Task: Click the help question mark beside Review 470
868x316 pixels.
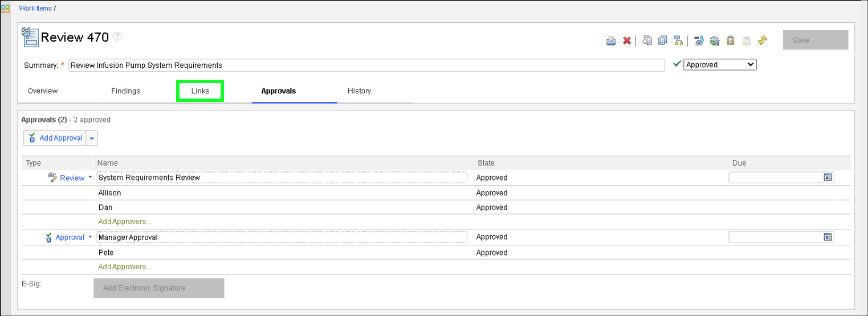Action: 117,36
